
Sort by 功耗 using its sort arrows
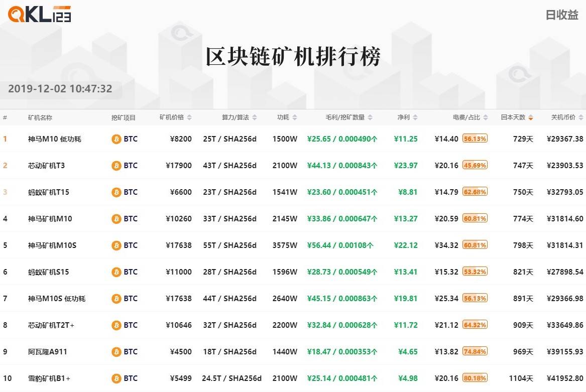coord(294,117)
